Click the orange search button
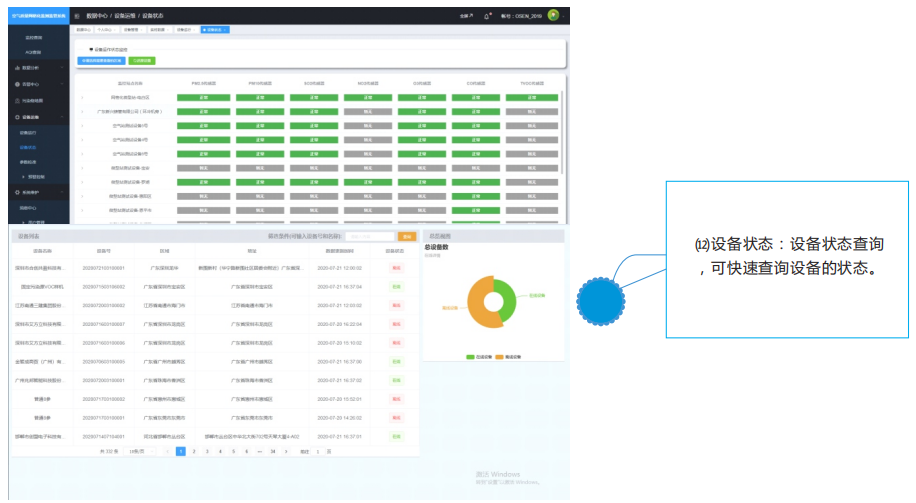This screenshot has width=916, height=503. [407, 236]
